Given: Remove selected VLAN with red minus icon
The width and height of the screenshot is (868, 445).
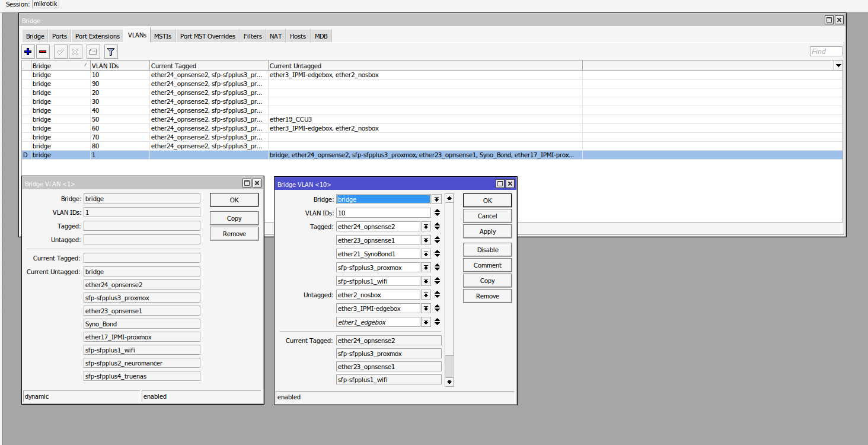Looking at the screenshot, I should point(43,52).
